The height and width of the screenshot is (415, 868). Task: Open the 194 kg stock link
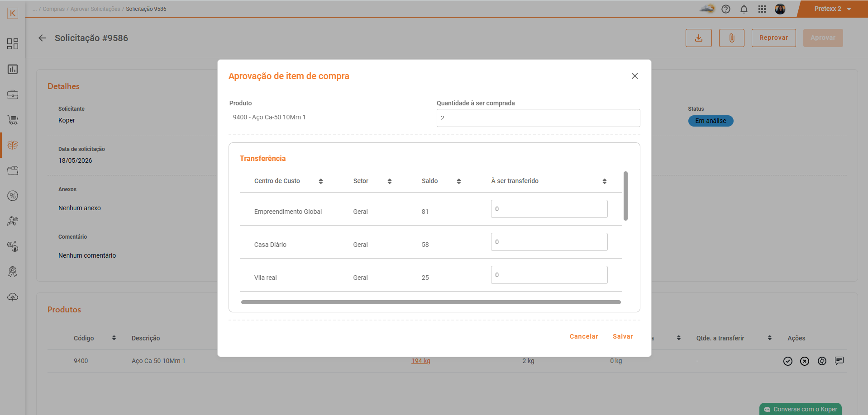(421, 361)
